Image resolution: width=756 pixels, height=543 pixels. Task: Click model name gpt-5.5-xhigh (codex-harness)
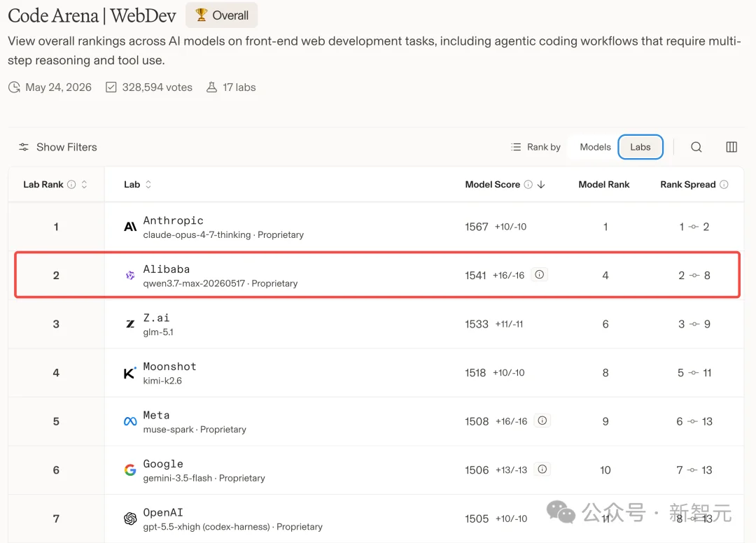(x=206, y=527)
